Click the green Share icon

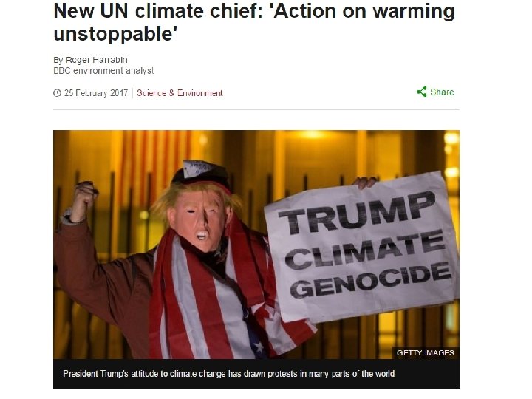click(x=422, y=92)
